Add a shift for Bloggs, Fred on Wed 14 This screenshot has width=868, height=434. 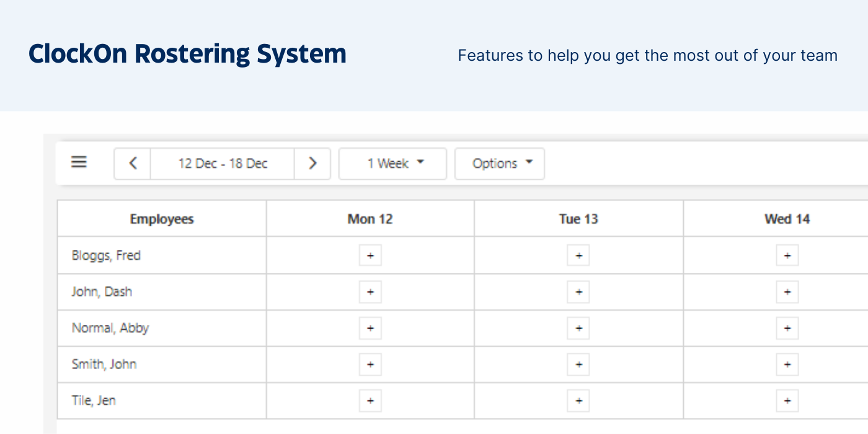tap(787, 255)
